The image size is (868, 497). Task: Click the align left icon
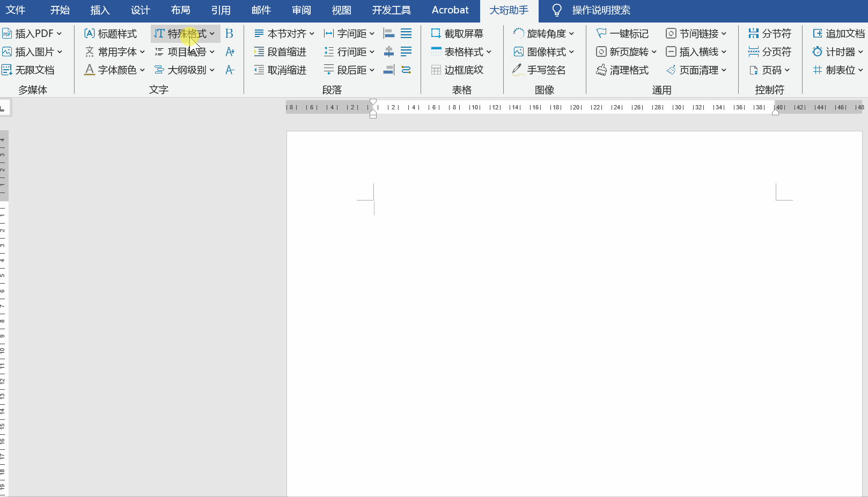[x=389, y=34]
